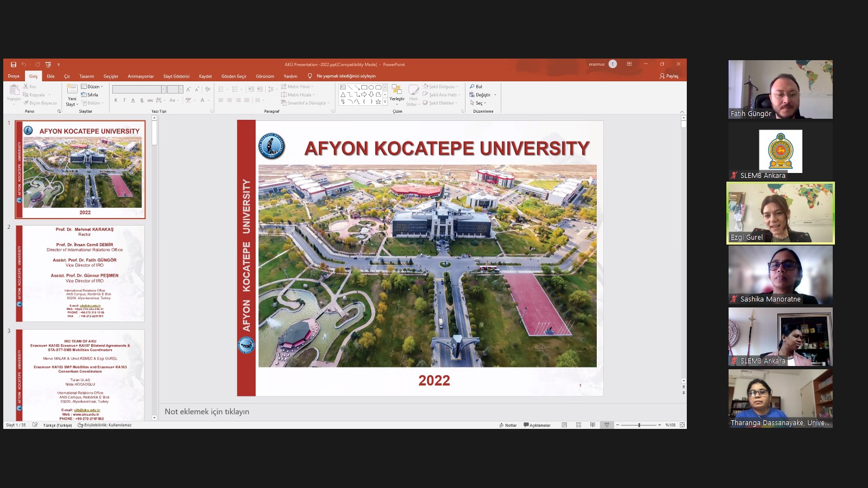Click the Yerleştir (Arrange) icon
The width and height of the screenshot is (868, 488).
coord(397,90)
